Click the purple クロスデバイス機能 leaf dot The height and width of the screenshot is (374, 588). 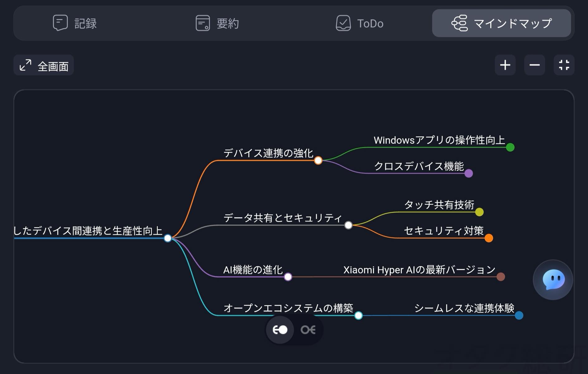point(469,173)
